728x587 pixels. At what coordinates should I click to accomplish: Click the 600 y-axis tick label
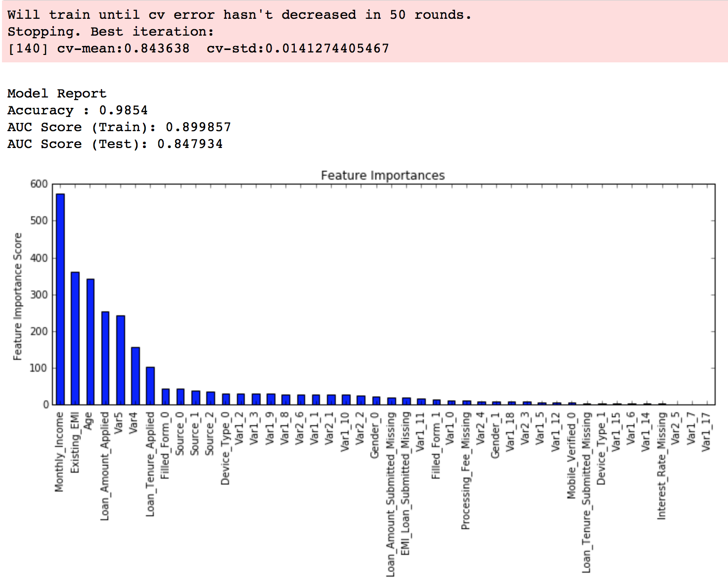coord(39,184)
